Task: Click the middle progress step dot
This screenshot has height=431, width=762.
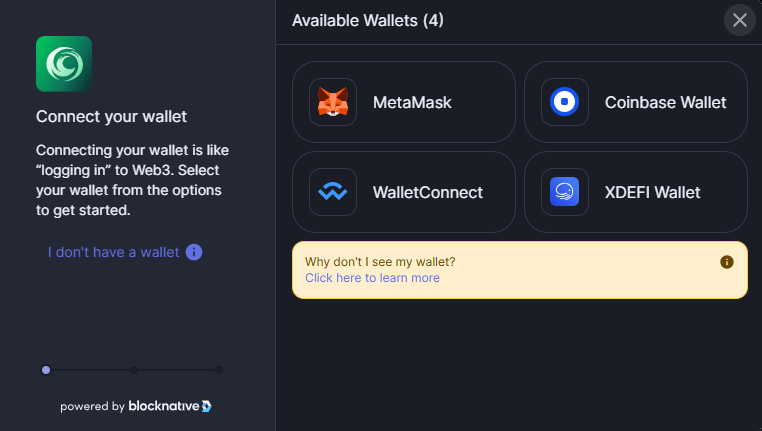Action: [134, 370]
